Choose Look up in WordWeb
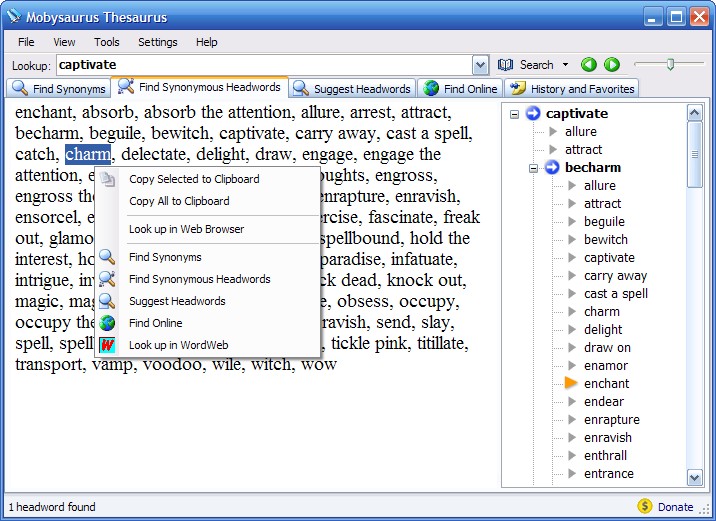This screenshot has height=521, width=716. [207, 345]
